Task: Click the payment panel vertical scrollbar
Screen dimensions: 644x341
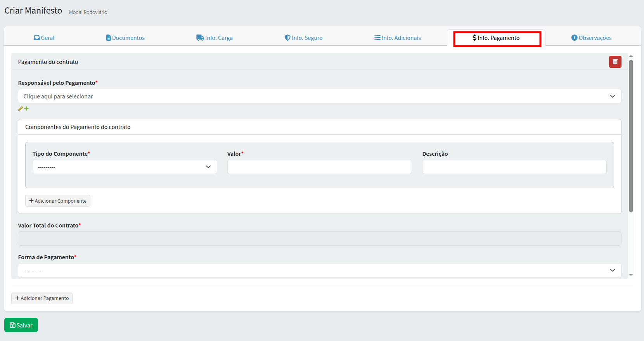Action: (631, 136)
